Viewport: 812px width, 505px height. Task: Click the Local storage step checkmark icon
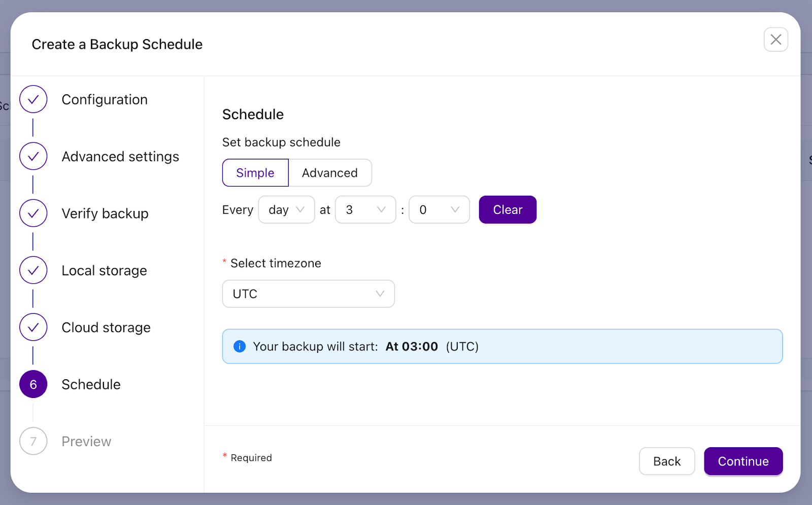click(x=32, y=270)
